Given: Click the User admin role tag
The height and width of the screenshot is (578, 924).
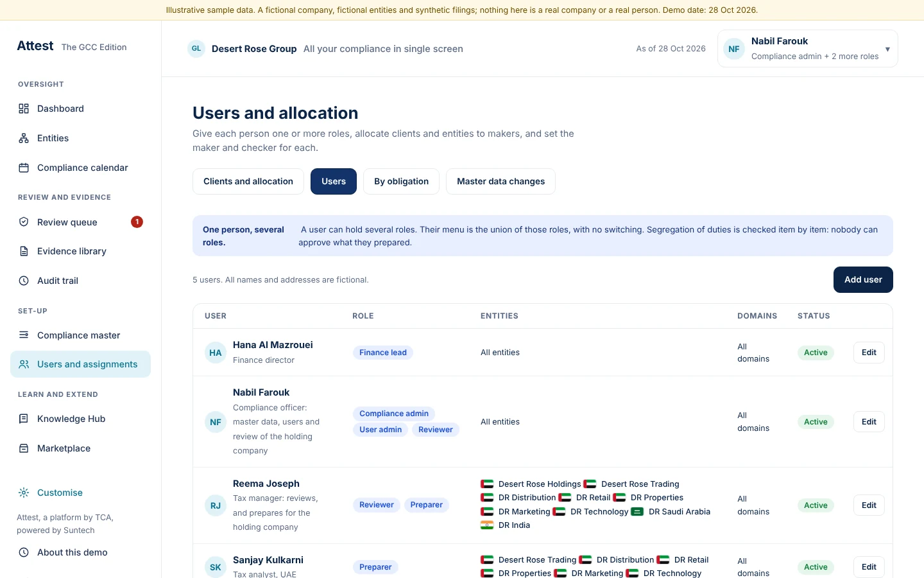Looking at the screenshot, I should [x=381, y=430].
